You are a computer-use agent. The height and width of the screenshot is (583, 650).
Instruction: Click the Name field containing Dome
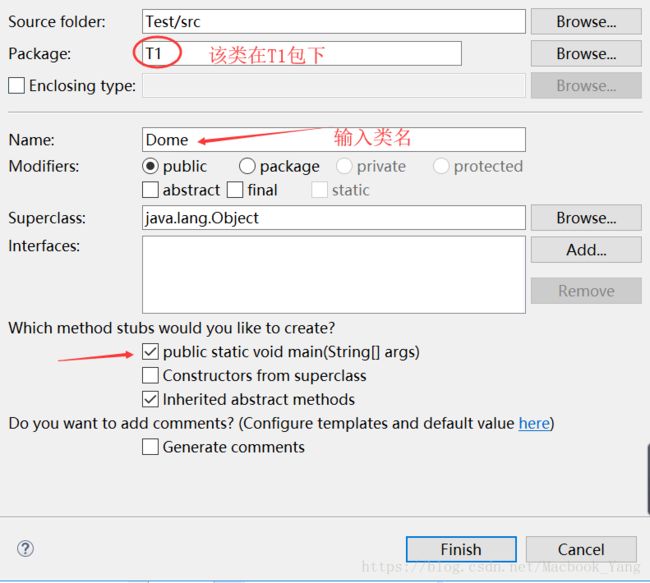(333, 140)
